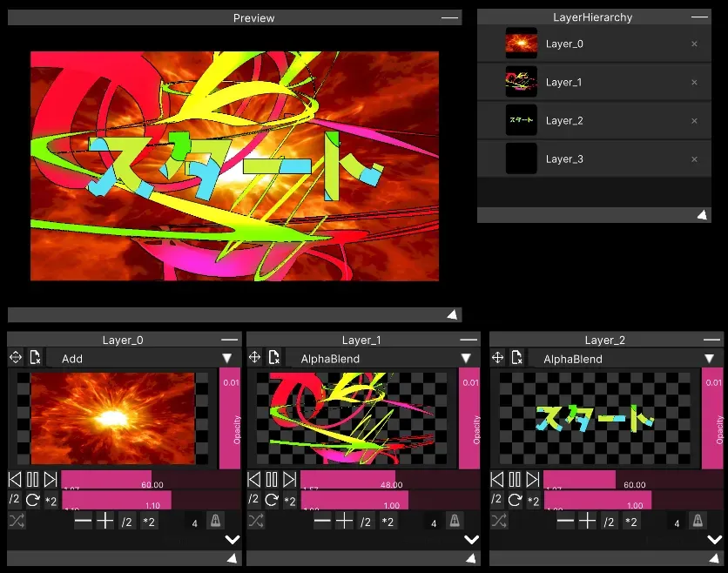
Task: Click the reset loop arrow icon in Layer_2
Action: coord(515,500)
